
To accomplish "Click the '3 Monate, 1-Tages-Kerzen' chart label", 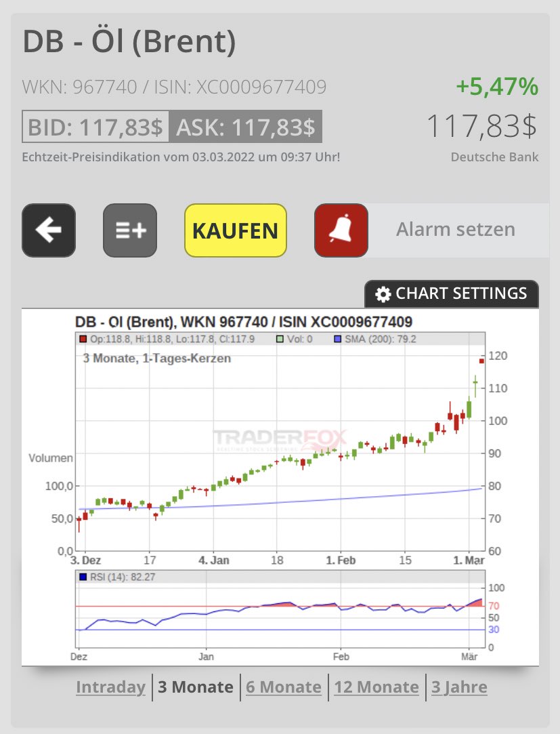I will click(x=157, y=359).
